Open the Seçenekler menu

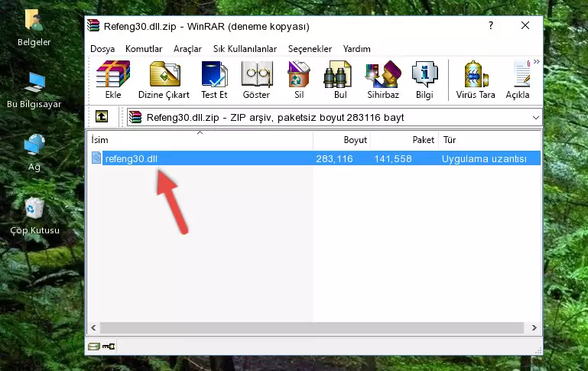click(x=310, y=49)
